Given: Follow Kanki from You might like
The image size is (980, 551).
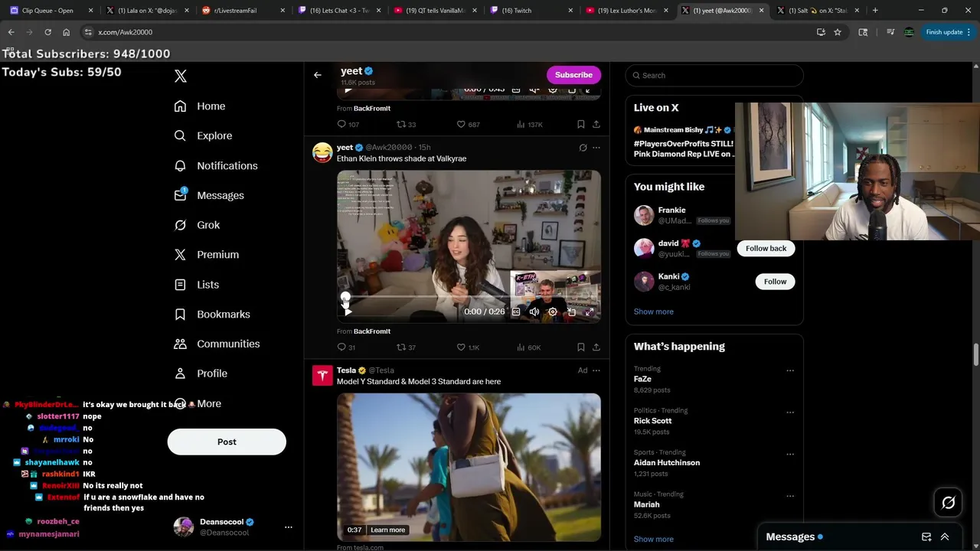Looking at the screenshot, I should point(775,282).
